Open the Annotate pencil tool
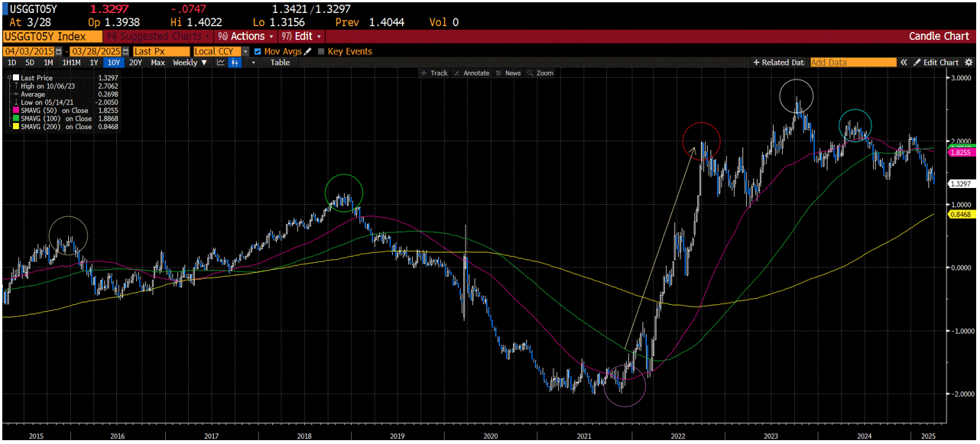Screen dimensions: 980x444 475,73
